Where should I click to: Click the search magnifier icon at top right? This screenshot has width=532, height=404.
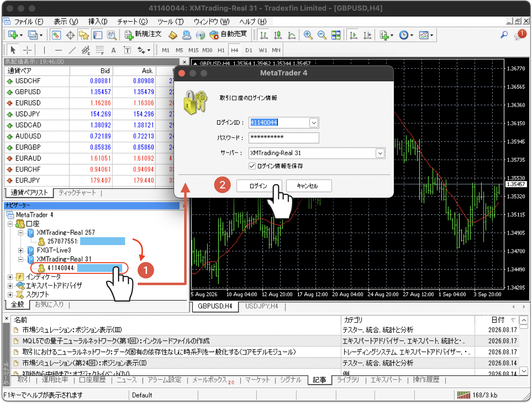pos(504,35)
